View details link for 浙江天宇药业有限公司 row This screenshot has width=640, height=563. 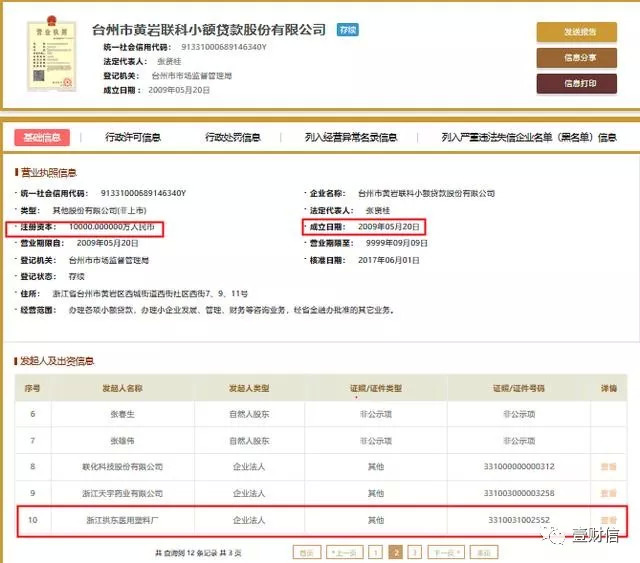tap(609, 493)
